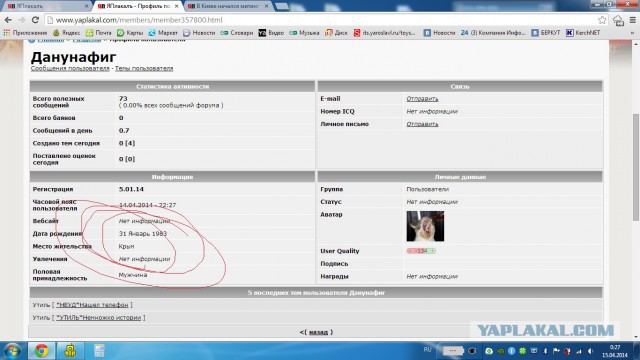Open the "НЕУД"Нашел телефон topic link
The width and height of the screenshot is (640, 360).
(x=92, y=305)
